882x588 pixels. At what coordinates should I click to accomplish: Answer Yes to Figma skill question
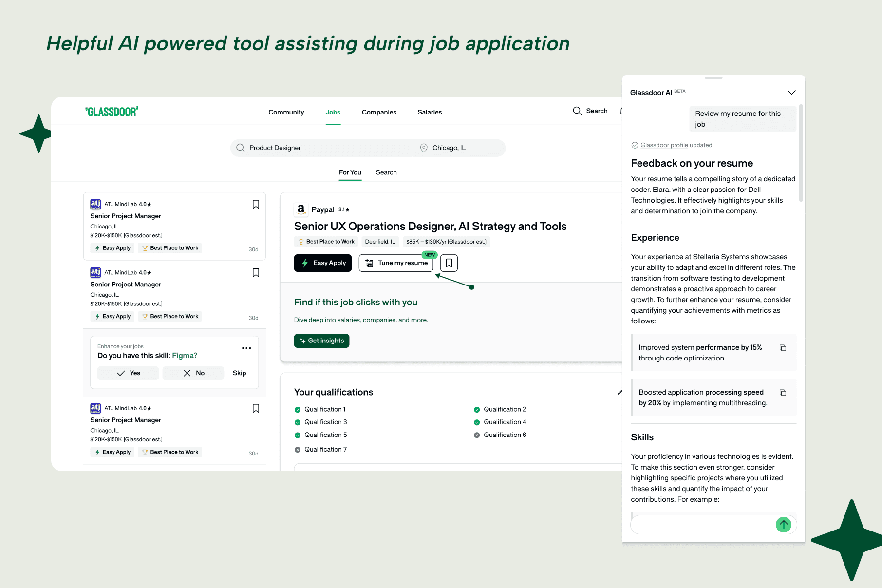(x=128, y=373)
